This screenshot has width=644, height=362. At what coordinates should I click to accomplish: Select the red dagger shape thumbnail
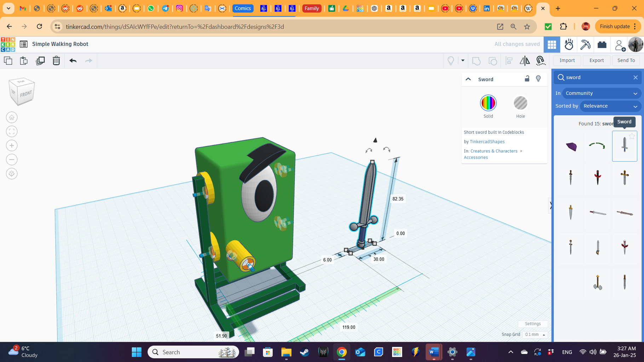(x=598, y=177)
